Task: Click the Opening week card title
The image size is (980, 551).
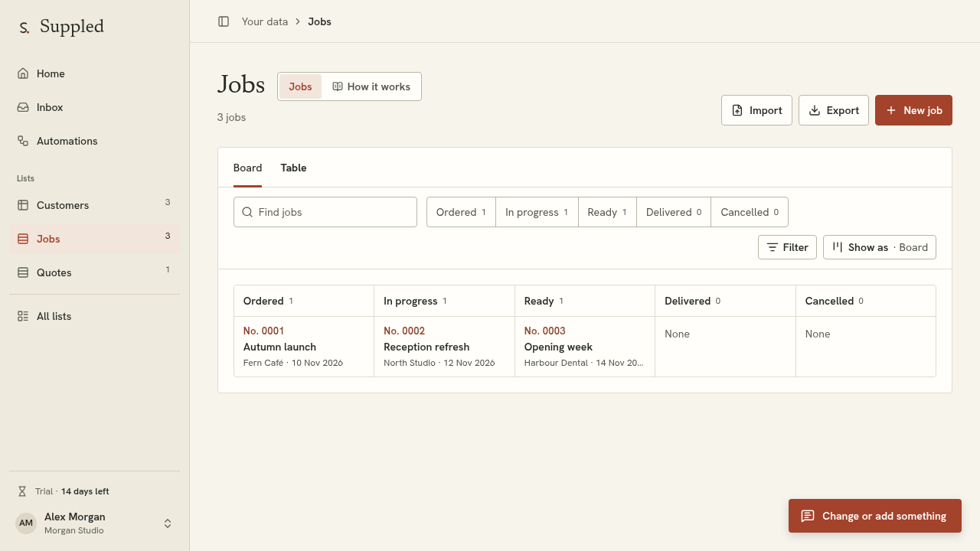Action: (x=558, y=347)
